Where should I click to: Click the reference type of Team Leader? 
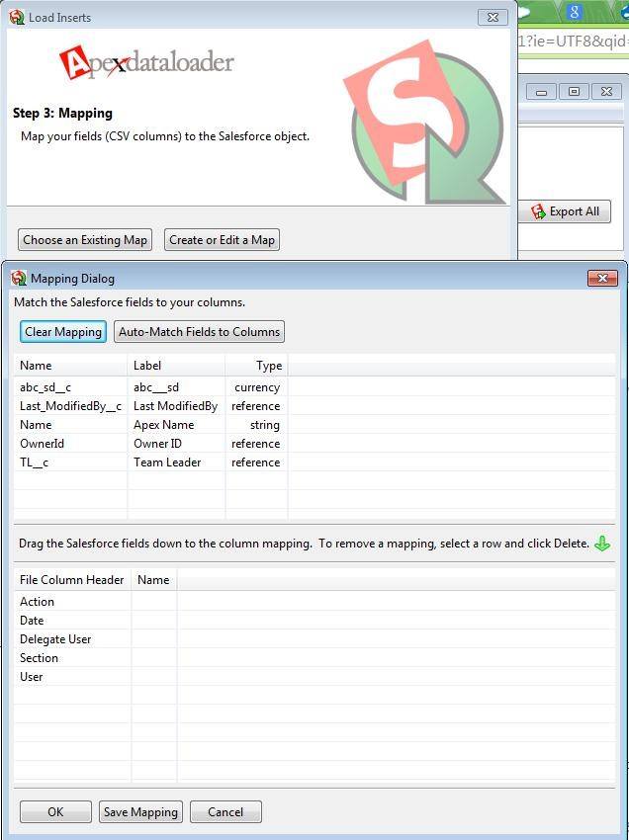point(256,462)
